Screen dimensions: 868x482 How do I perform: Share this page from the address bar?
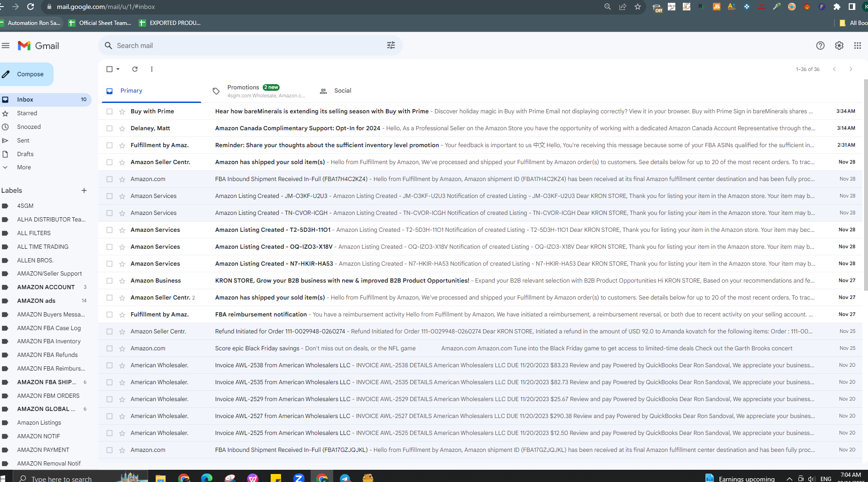623,7
